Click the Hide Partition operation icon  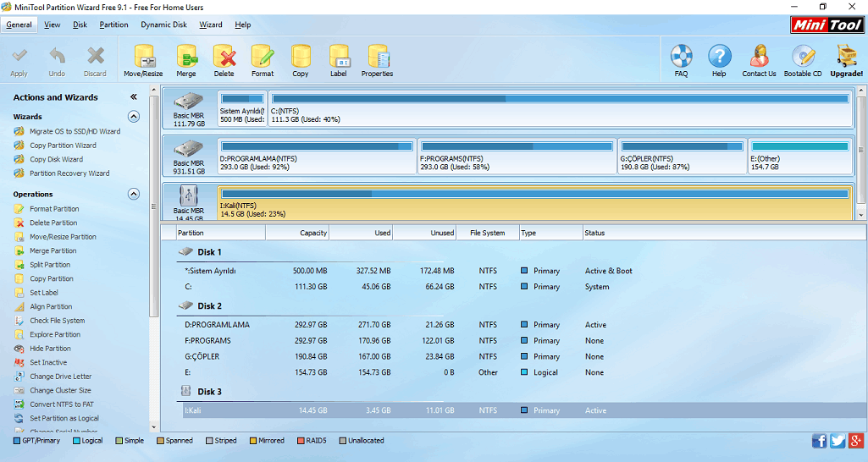click(x=19, y=349)
